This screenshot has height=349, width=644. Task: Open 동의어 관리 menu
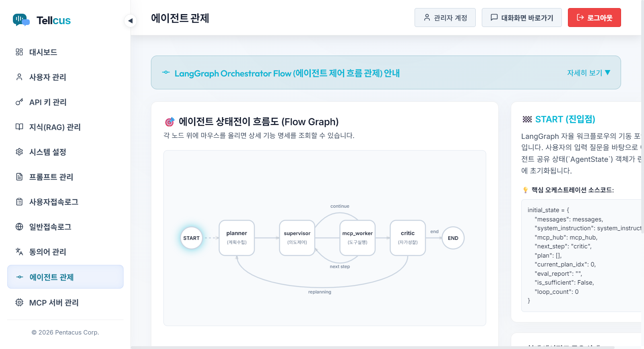click(x=65, y=252)
